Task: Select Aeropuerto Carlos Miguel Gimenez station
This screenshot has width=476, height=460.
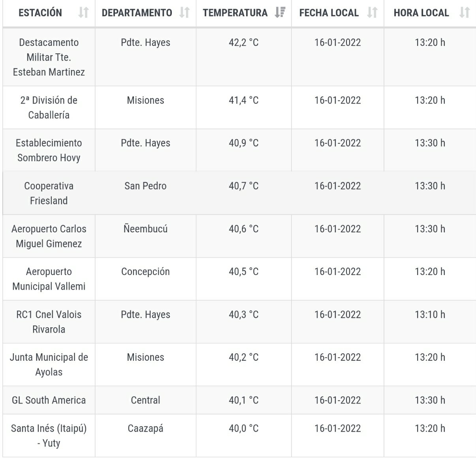Action: tap(49, 236)
